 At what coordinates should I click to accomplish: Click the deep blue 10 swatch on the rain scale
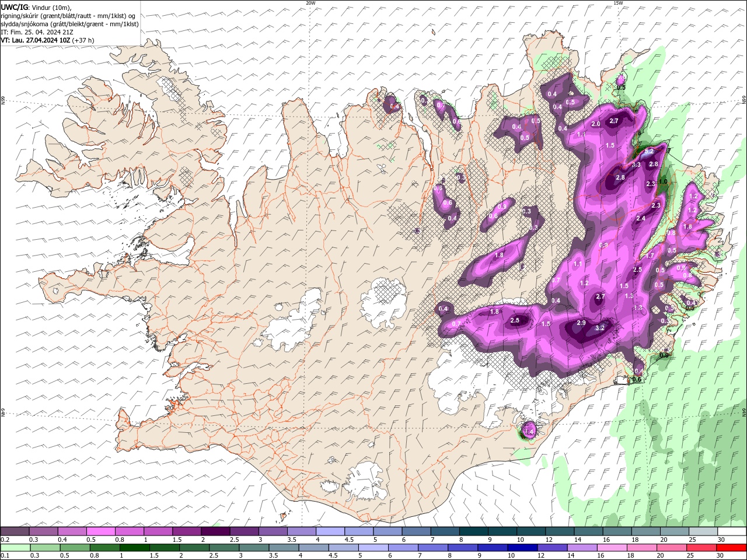tap(522, 548)
